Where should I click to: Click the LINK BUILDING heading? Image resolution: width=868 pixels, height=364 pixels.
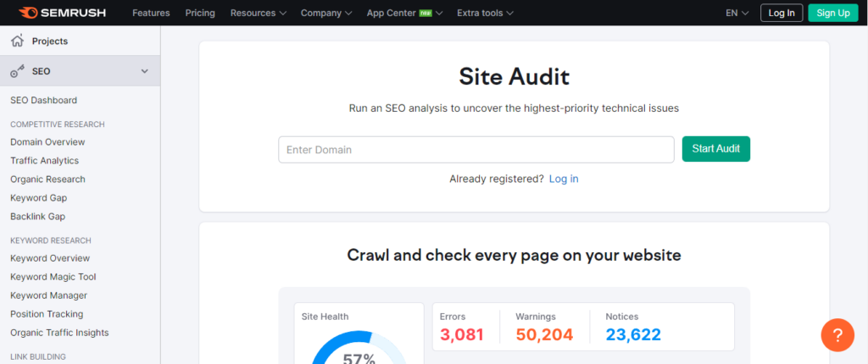pyautogui.click(x=38, y=357)
